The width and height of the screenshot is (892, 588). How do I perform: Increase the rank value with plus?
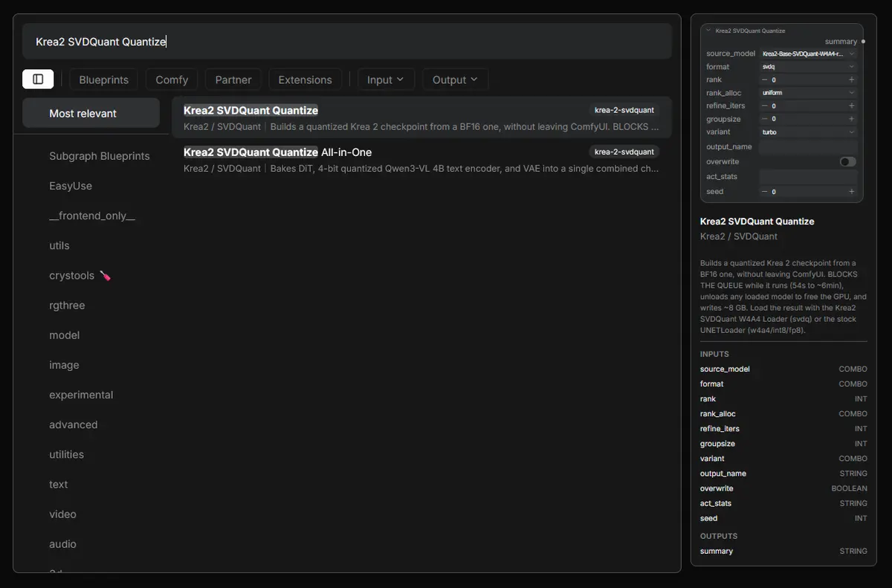click(851, 80)
